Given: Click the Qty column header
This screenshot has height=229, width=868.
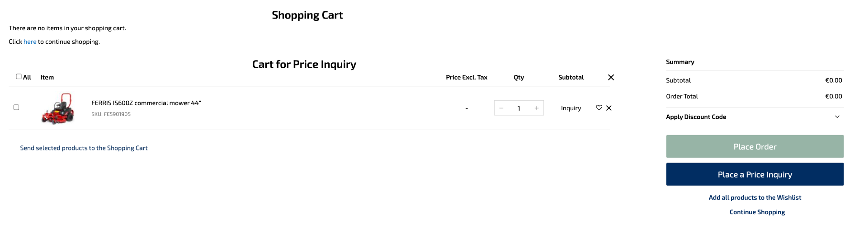Looking at the screenshot, I should 519,77.
